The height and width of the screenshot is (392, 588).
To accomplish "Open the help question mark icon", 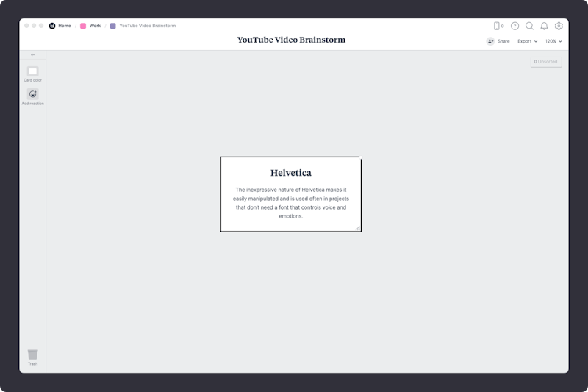I will pos(514,26).
